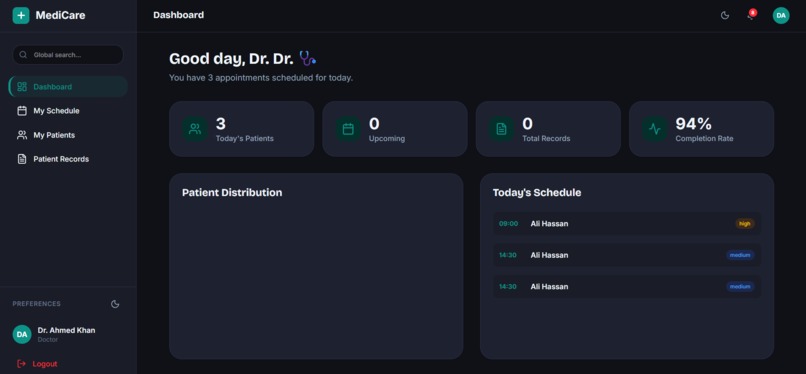Click the high priority badge

745,223
